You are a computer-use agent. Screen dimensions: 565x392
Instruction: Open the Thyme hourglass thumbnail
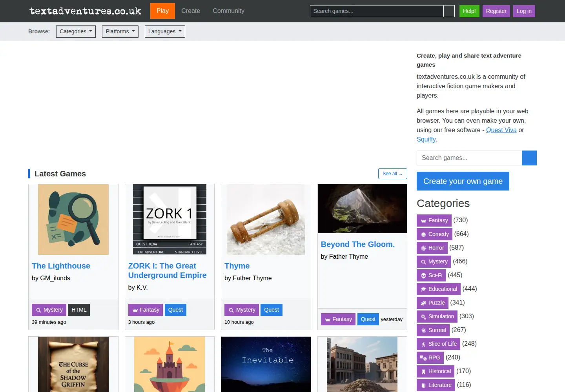tap(266, 220)
